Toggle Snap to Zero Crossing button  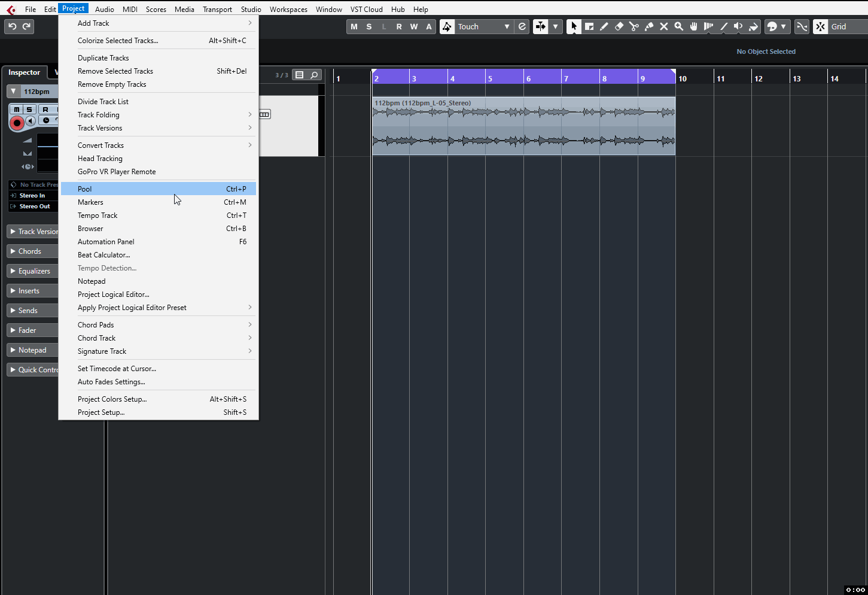(802, 26)
